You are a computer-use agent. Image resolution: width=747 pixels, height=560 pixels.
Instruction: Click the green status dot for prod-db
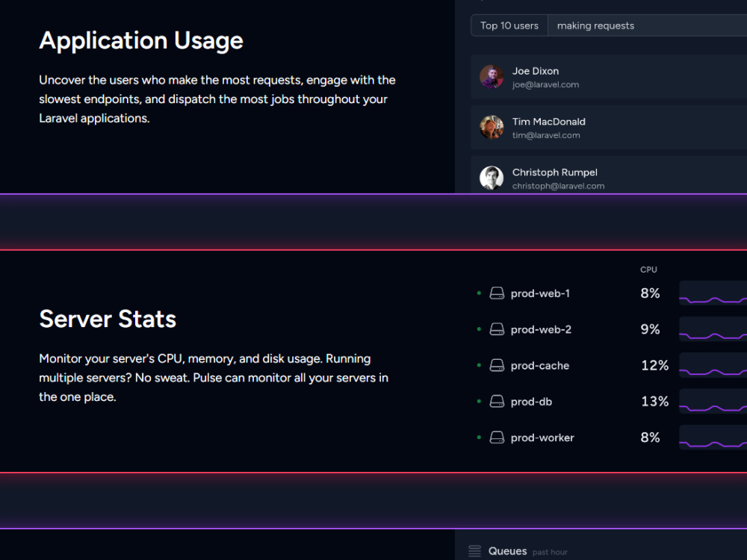click(479, 402)
